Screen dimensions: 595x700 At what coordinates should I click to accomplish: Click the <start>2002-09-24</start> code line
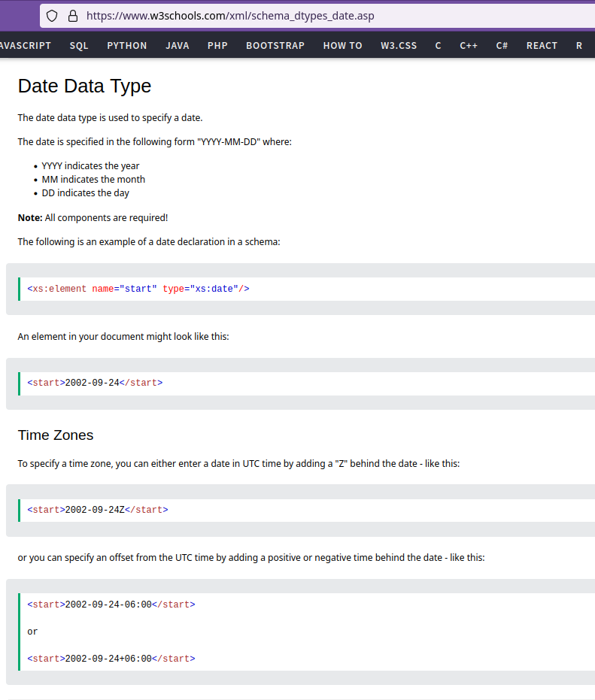[x=95, y=383]
